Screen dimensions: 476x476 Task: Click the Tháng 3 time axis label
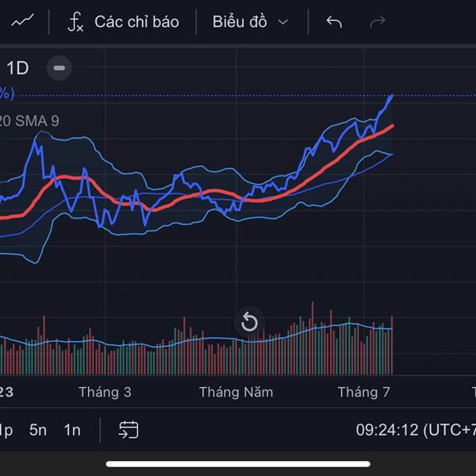[x=105, y=392]
